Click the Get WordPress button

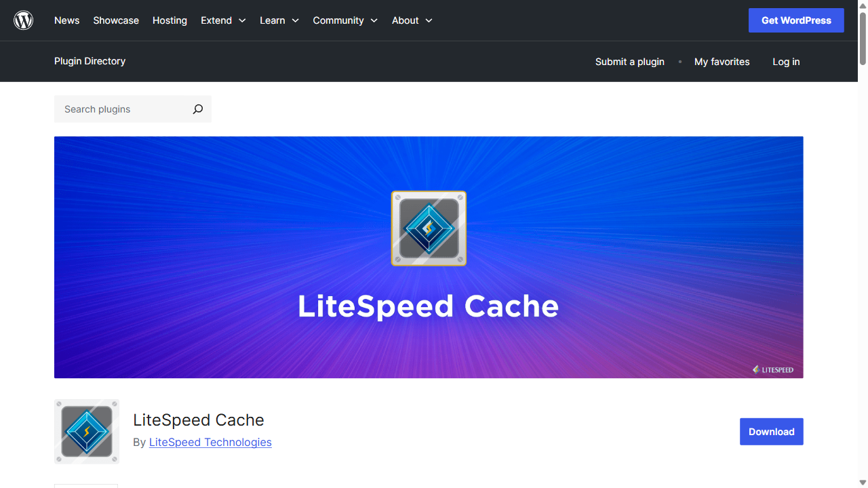point(796,20)
